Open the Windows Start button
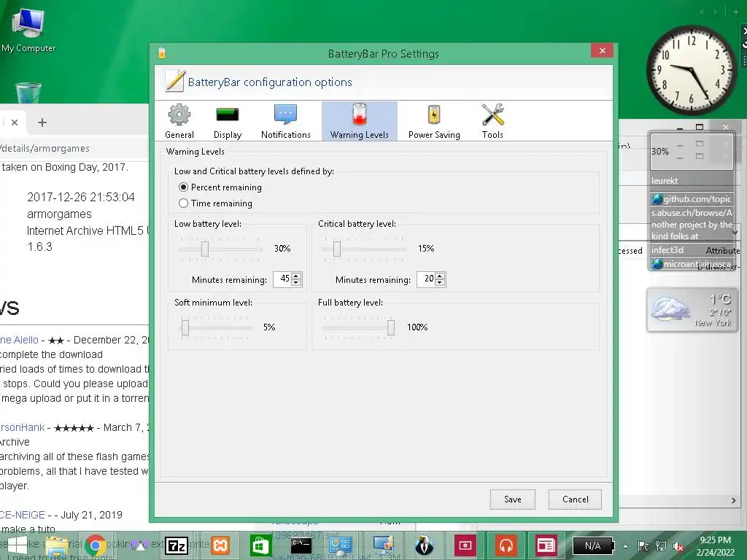The height and width of the screenshot is (560, 747). (x=18, y=545)
